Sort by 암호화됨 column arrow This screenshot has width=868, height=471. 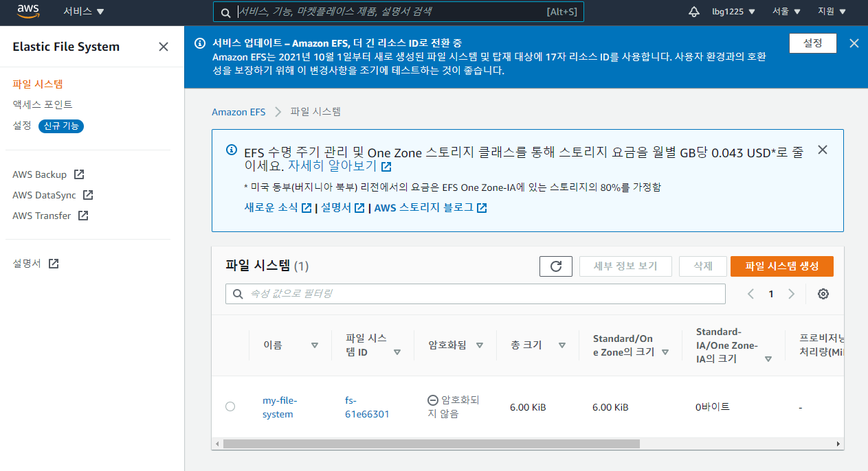(480, 345)
